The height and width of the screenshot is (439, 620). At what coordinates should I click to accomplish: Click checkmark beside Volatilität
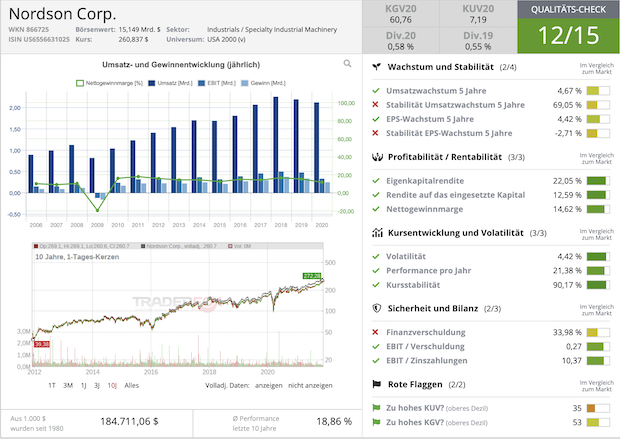tap(376, 256)
